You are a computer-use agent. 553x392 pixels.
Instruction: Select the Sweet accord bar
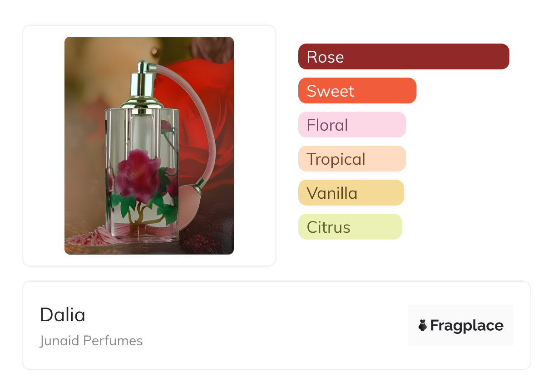357,91
